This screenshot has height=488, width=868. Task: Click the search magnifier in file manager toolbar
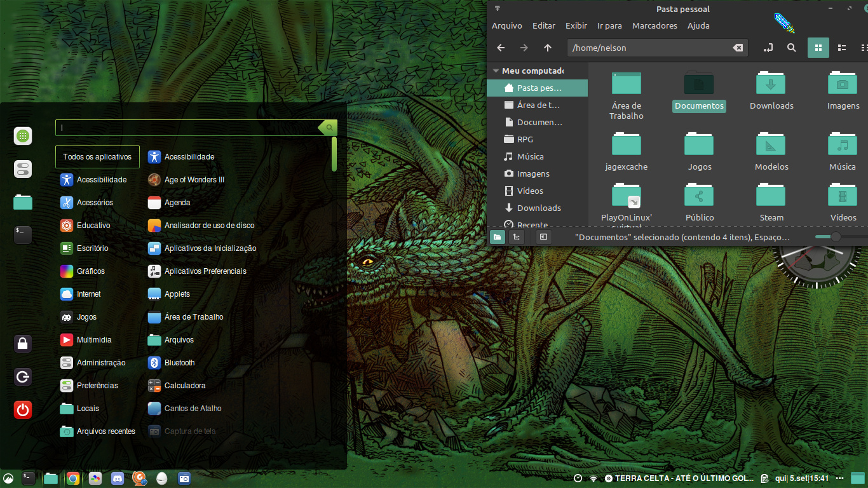[791, 48]
